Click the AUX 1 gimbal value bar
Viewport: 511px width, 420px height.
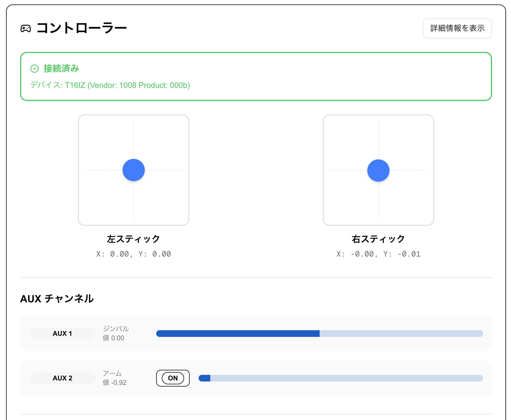coord(319,334)
